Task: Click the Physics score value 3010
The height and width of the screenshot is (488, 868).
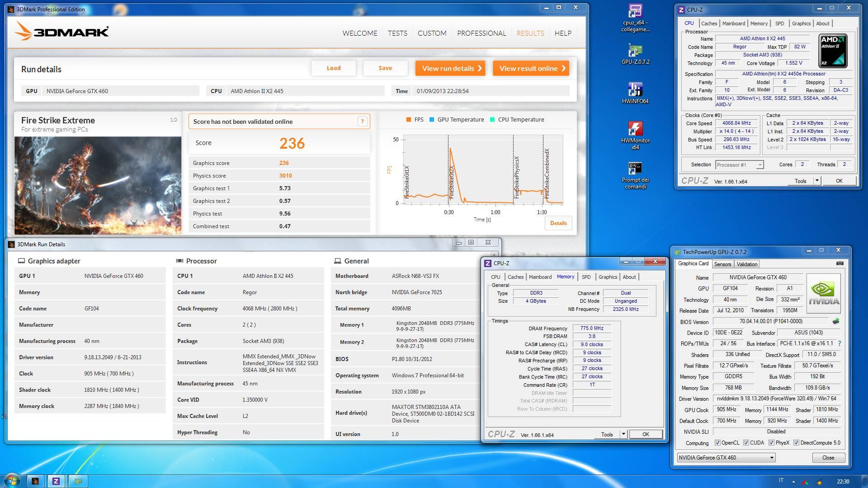Action: pos(285,176)
